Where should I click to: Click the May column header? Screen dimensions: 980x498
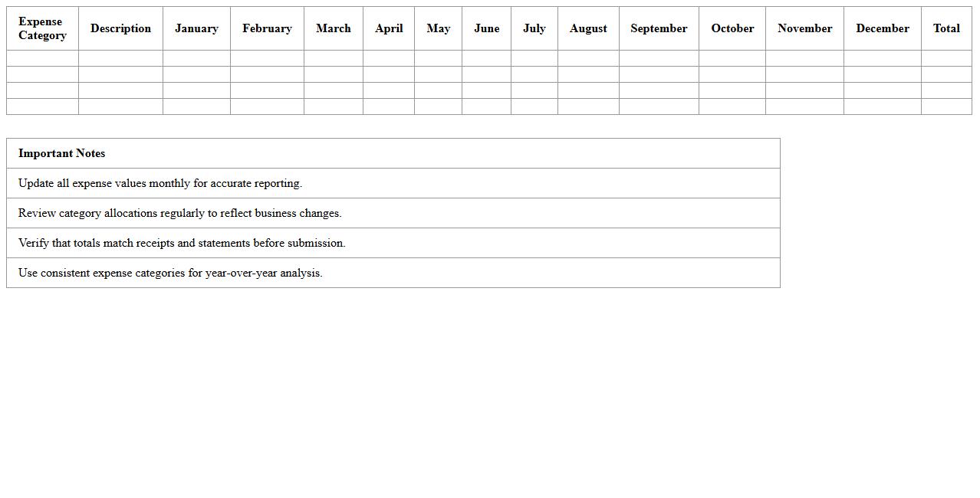438,28
